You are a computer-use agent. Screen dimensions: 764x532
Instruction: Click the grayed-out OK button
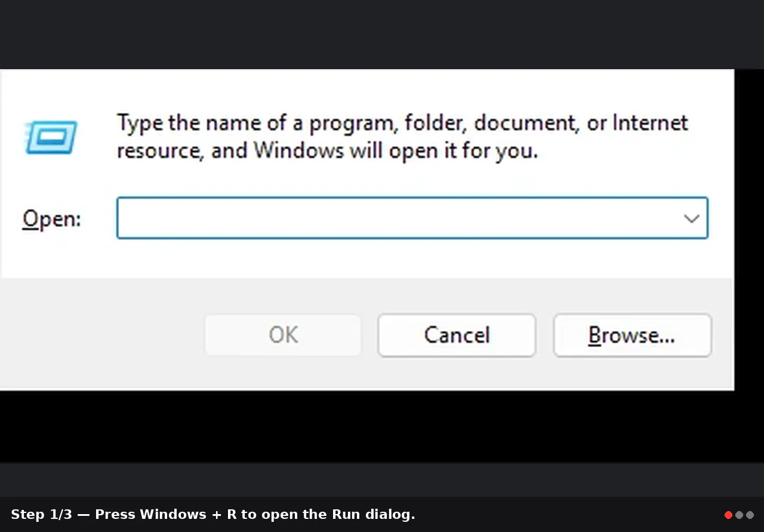pyautogui.click(x=283, y=335)
